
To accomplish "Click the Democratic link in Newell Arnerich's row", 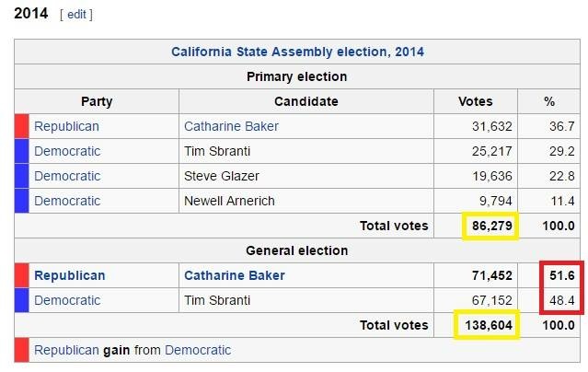I will (67, 201).
